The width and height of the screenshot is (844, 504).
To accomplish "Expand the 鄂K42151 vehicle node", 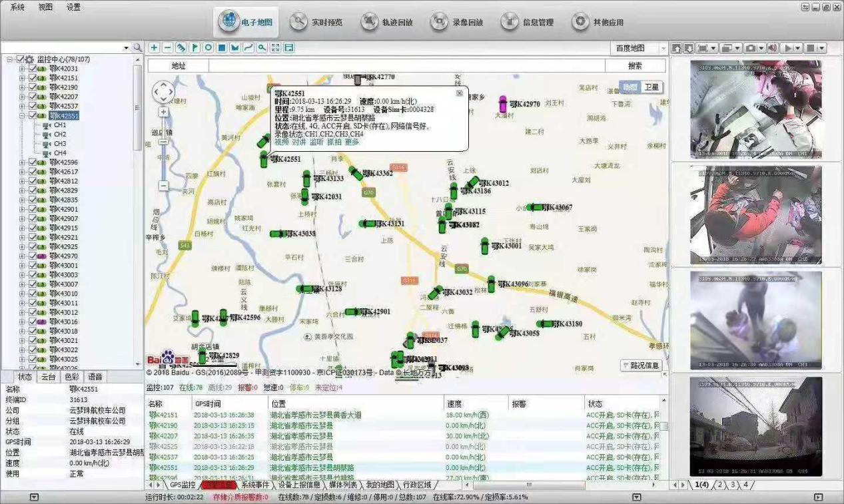I will tap(22, 78).
